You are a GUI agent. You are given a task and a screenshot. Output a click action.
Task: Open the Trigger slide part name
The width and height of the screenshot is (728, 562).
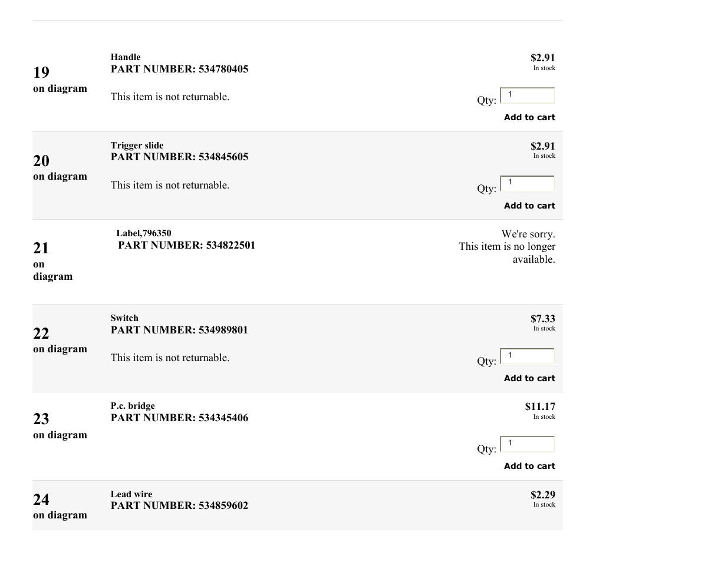point(137,146)
